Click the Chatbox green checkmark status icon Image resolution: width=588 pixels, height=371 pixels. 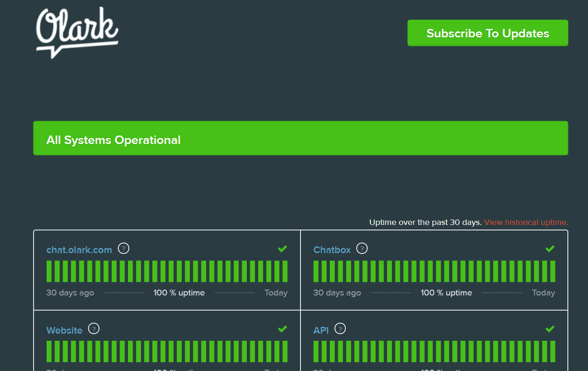tap(550, 249)
